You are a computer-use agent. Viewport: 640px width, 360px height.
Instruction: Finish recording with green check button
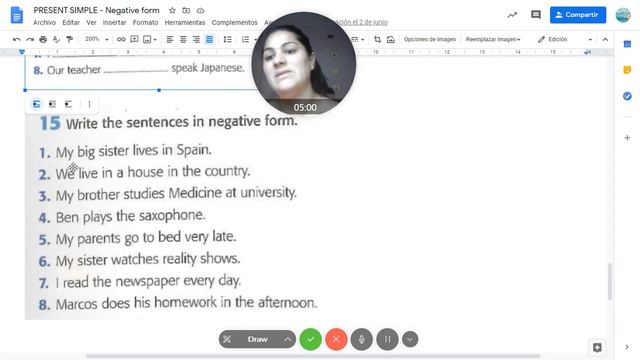[311, 339]
